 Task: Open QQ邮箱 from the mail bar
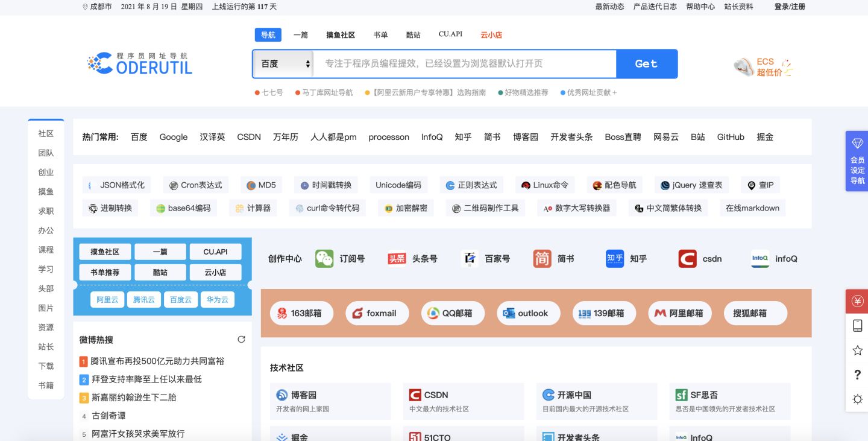tap(453, 313)
